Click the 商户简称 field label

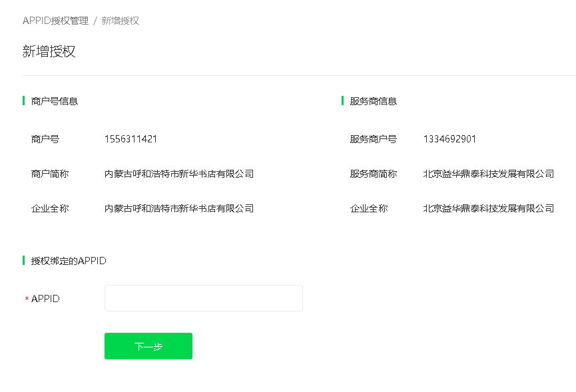pos(50,174)
